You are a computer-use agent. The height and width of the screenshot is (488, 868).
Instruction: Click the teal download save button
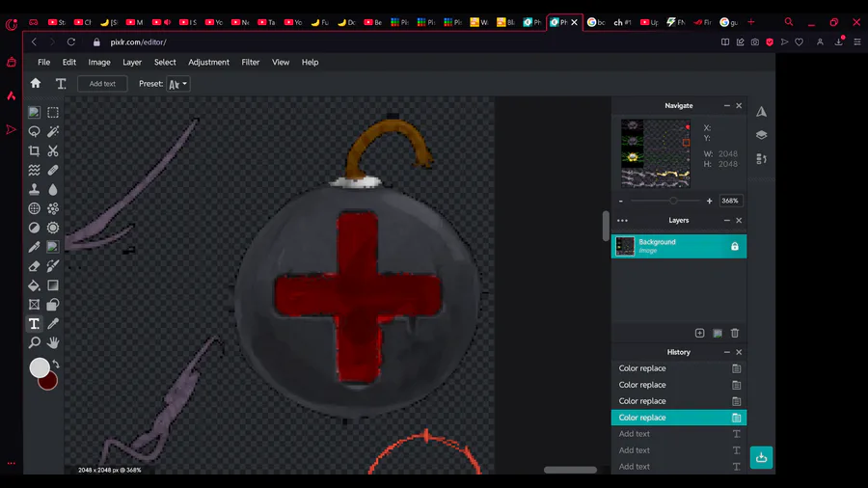(x=761, y=457)
